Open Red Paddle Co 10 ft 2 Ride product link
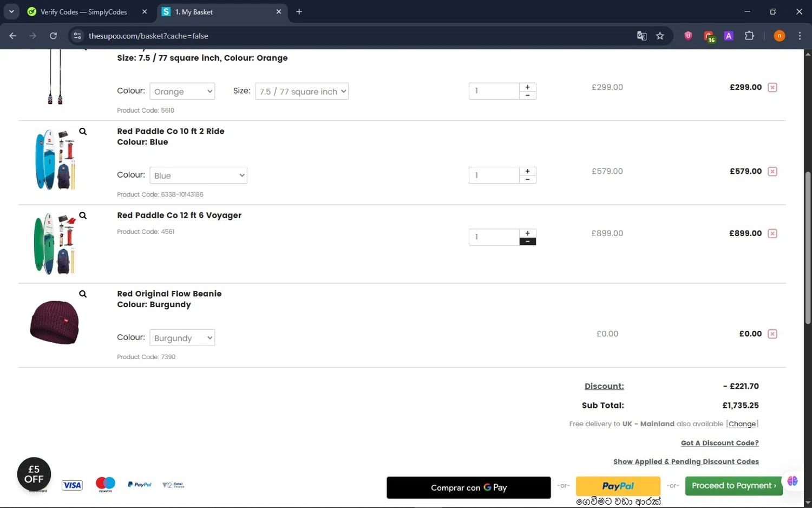812x508 pixels. tap(171, 131)
